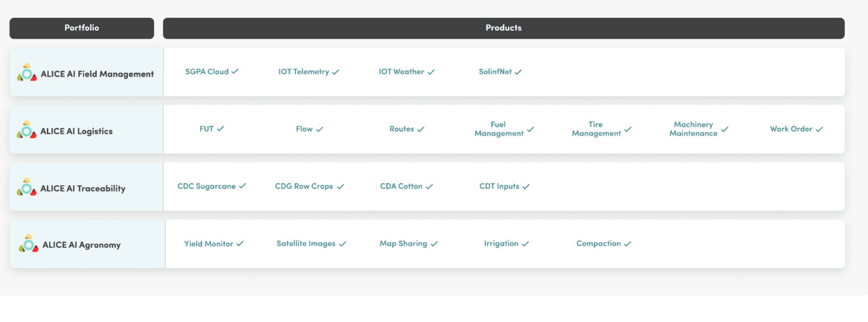Choose the SolinfNet product entry

[x=495, y=72]
